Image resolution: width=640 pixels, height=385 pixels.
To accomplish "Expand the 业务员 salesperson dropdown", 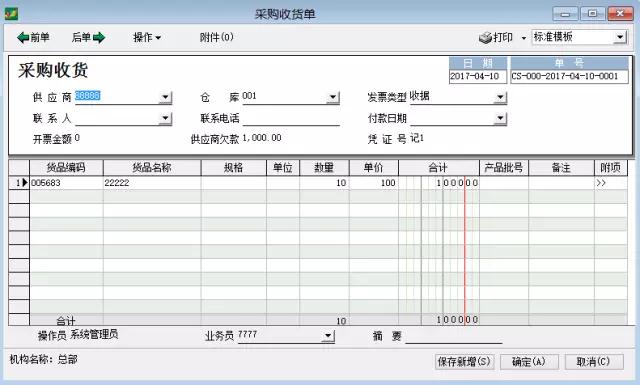I will [328, 336].
